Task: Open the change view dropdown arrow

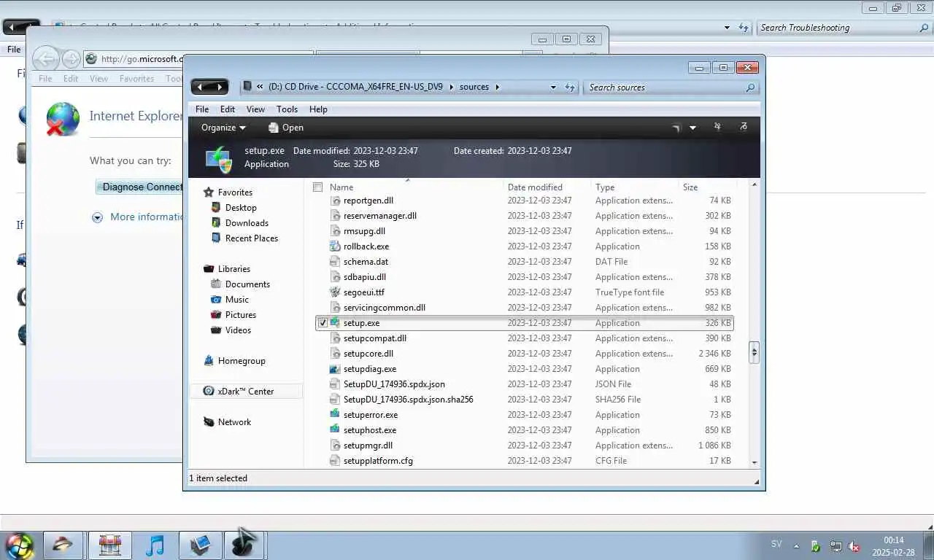Action: pyautogui.click(x=692, y=128)
